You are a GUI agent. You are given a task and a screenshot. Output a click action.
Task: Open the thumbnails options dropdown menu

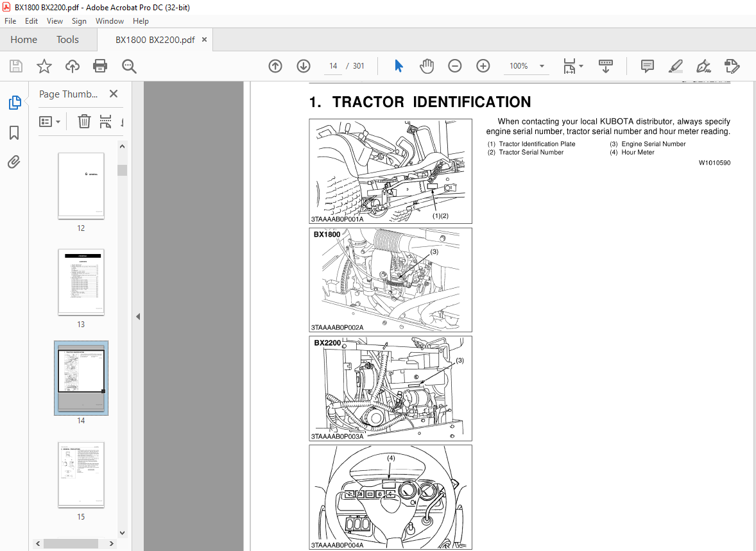coord(49,121)
